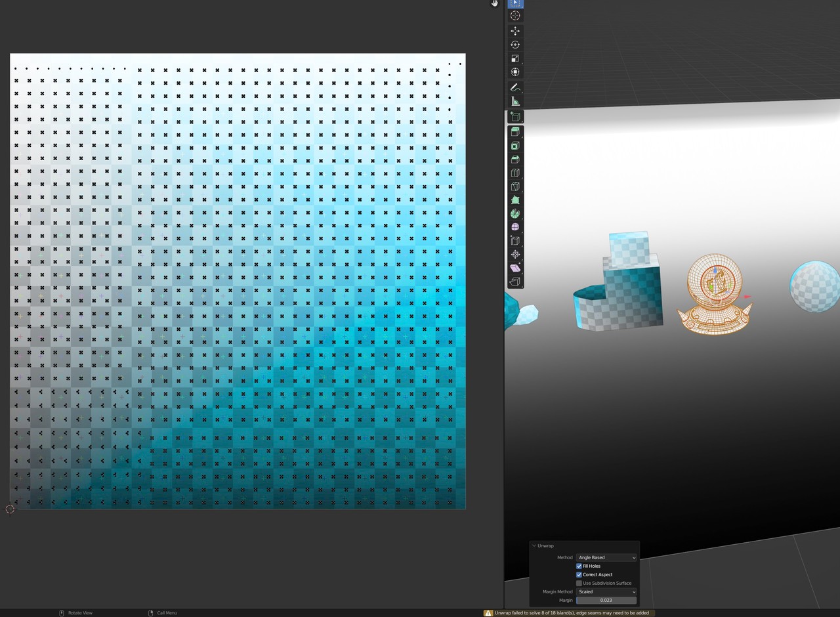The width and height of the screenshot is (840, 617).
Task: Select the Extrude Region tool
Action: 515,132
